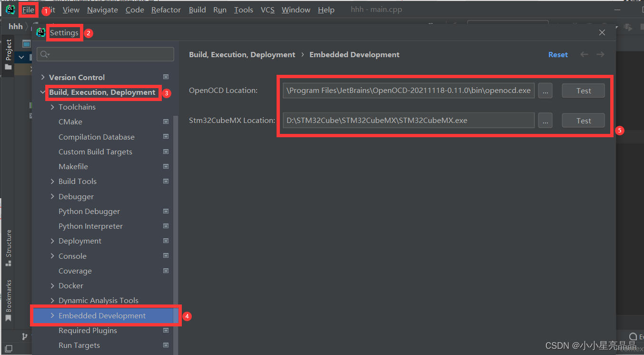Expand the Embedded Development node
The height and width of the screenshot is (355, 644).
[x=52, y=315]
